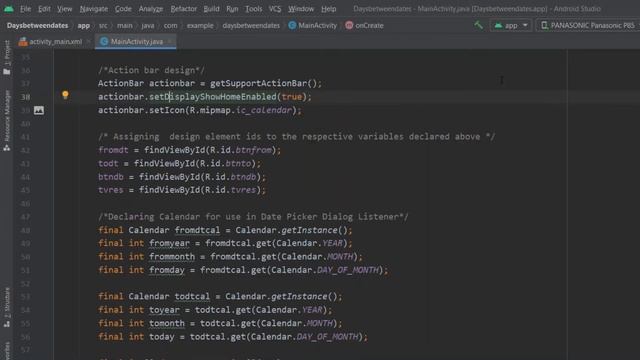Click the fromday variable declaration
The width and height of the screenshot is (640, 360).
(x=167, y=270)
